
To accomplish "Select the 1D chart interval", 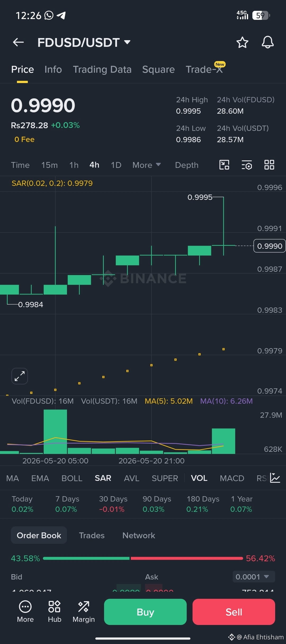I will point(116,165).
